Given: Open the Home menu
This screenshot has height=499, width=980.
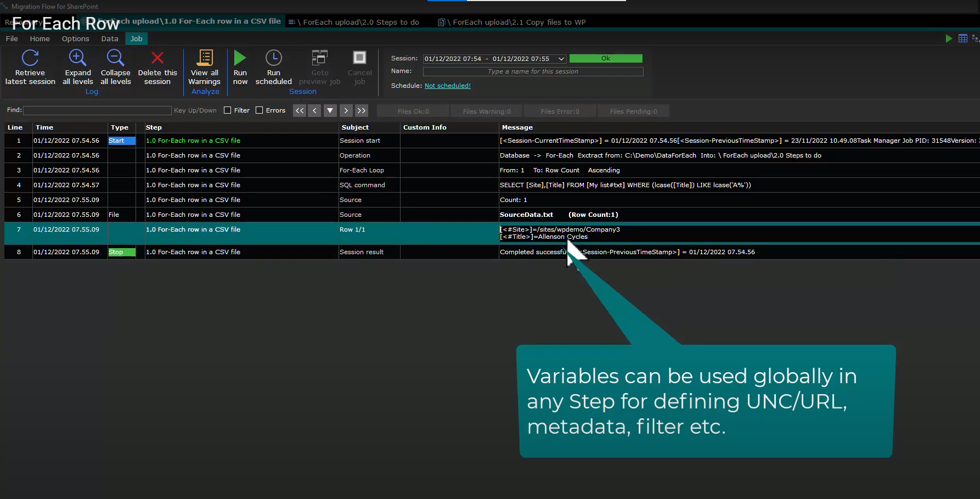Looking at the screenshot, I should pyautogui.click(x=40, y=39).
